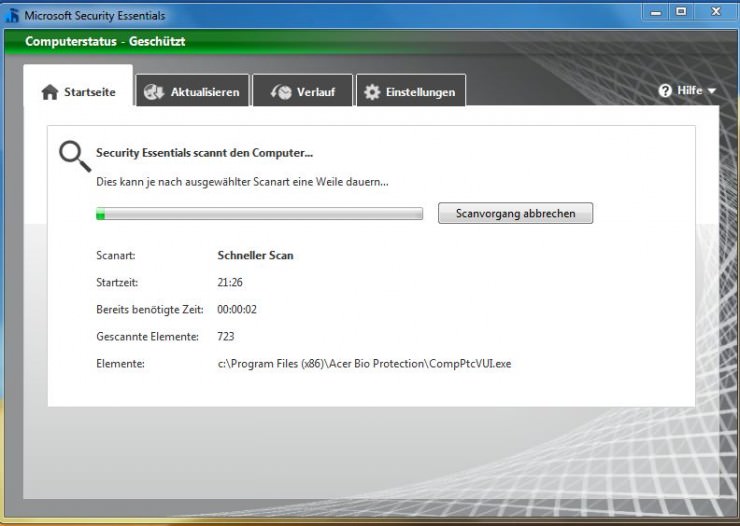Click 'Computerstatus - Geschützt' status banner
This screenshot has width=740, height=526.
[105, 42]
